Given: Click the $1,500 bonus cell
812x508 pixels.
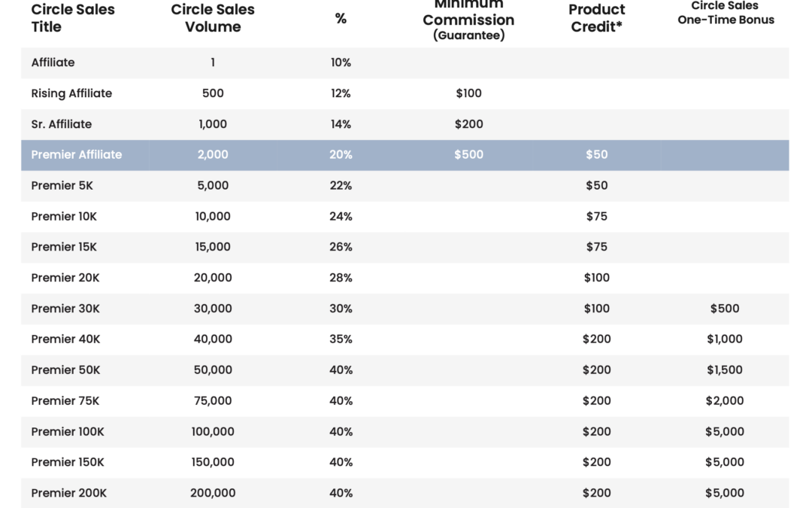Looking at the screenshot, I should (x=725, y=370).
